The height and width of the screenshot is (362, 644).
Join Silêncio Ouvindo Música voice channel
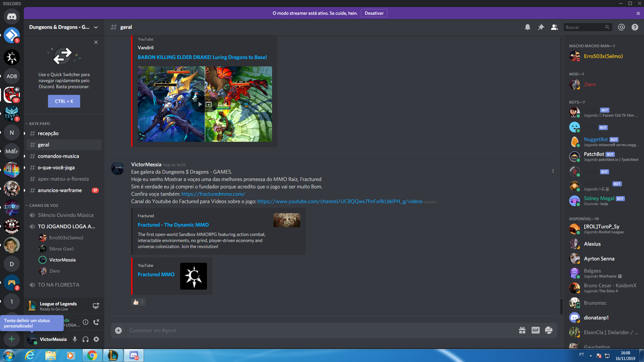tap(64, 215)
